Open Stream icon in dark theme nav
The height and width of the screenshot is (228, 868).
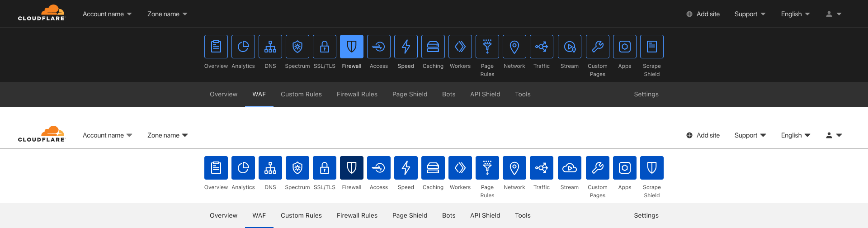click(x=570, y=47)
